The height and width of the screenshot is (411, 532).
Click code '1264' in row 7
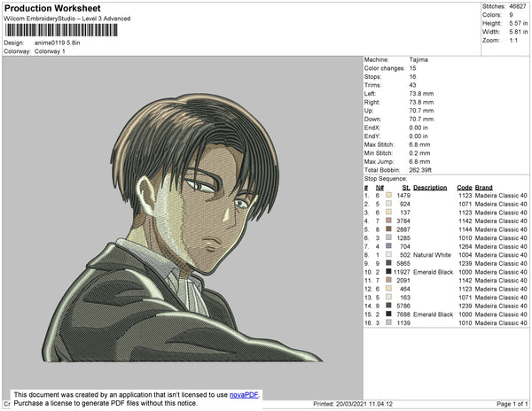pos(465,246)
